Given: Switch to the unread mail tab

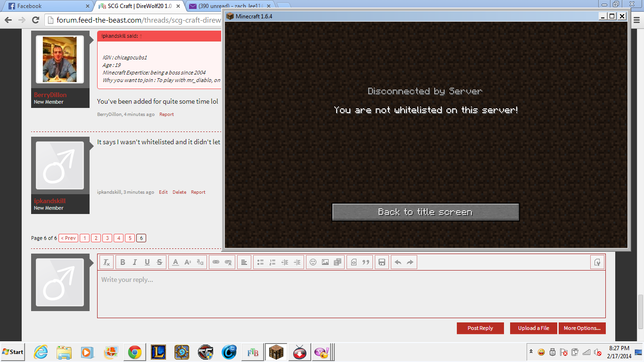Looking at the screenshot, I should point(226,6).
